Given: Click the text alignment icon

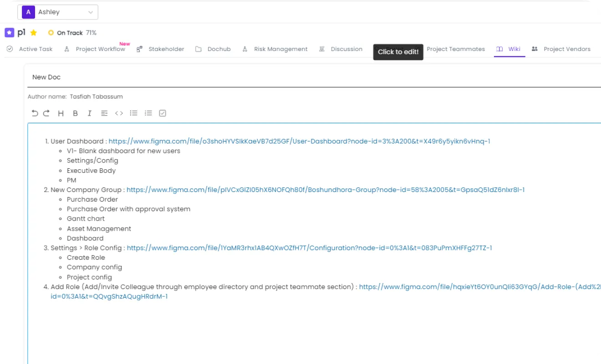Looking at the screenshot, I should click(x=104, y=113).
